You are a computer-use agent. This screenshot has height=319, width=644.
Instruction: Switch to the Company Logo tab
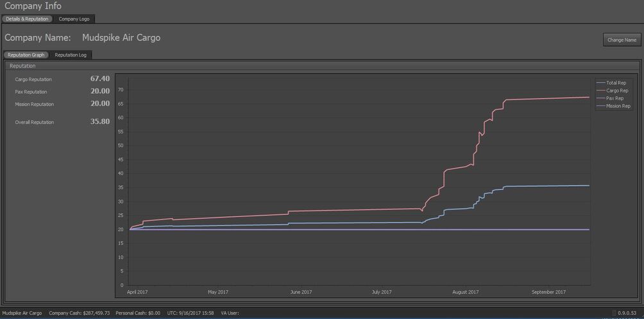(x=74, y=19)
